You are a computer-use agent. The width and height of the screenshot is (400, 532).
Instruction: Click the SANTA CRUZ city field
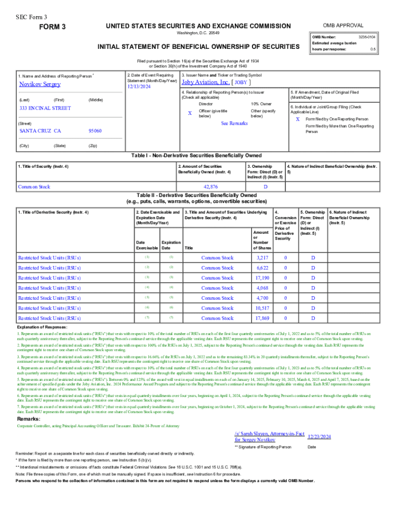tap(40, 131)
